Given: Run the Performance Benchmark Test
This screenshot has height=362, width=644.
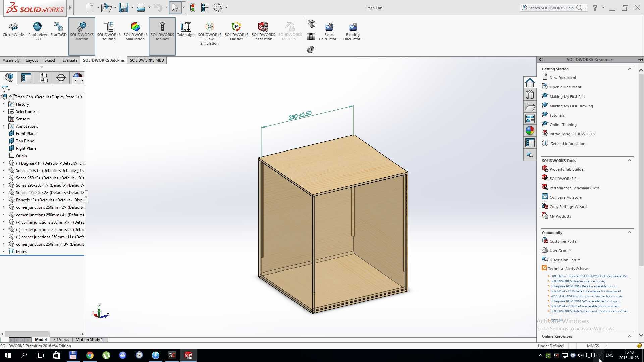Looking at the screenshot, I should pos(574,188).
